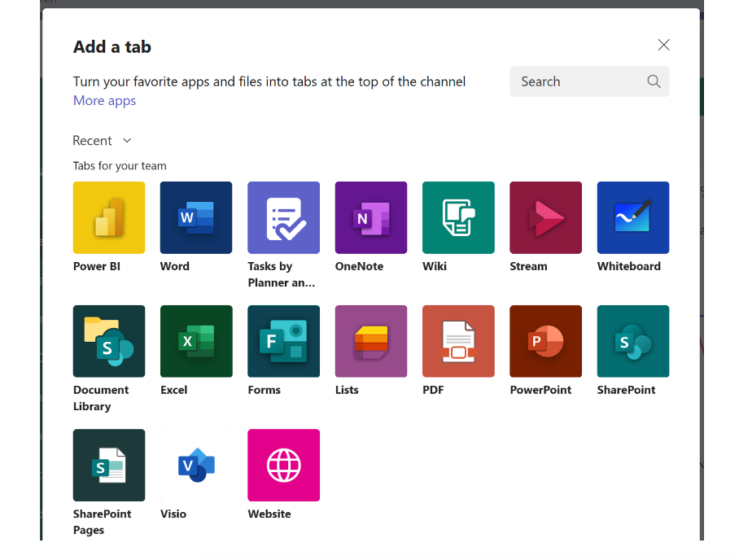Choose the SharePoint app tile
The width and height of the screenshot is (739, 560).
point(633,341)
